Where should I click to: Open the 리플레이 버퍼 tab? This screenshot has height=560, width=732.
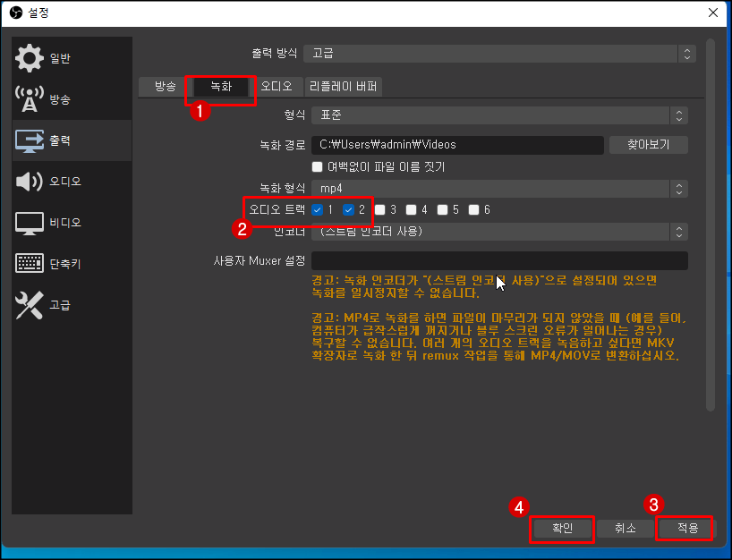coord(343,87)
